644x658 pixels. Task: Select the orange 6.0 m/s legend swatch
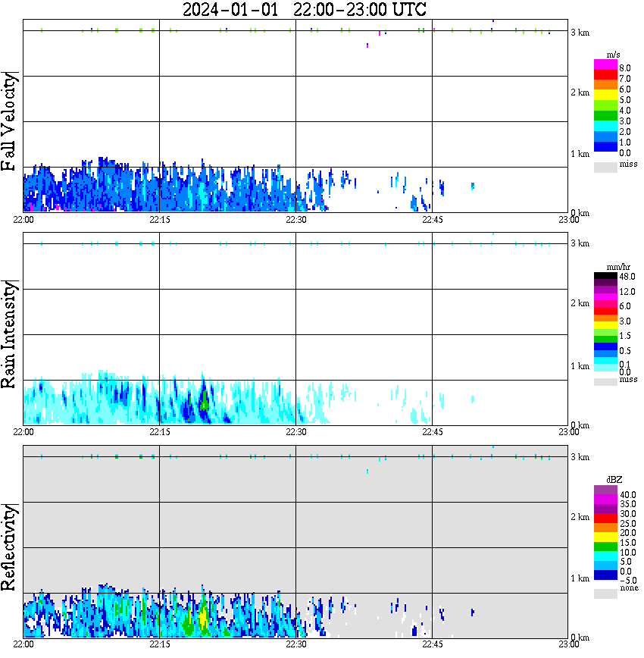pos(605,85)
